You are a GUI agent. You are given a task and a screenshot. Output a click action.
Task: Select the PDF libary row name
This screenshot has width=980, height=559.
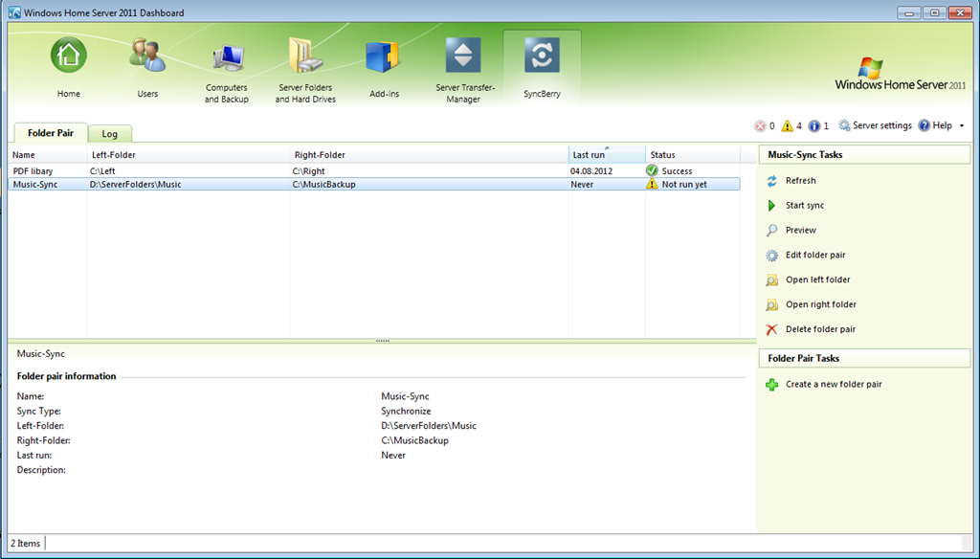[x=33, y=170]
